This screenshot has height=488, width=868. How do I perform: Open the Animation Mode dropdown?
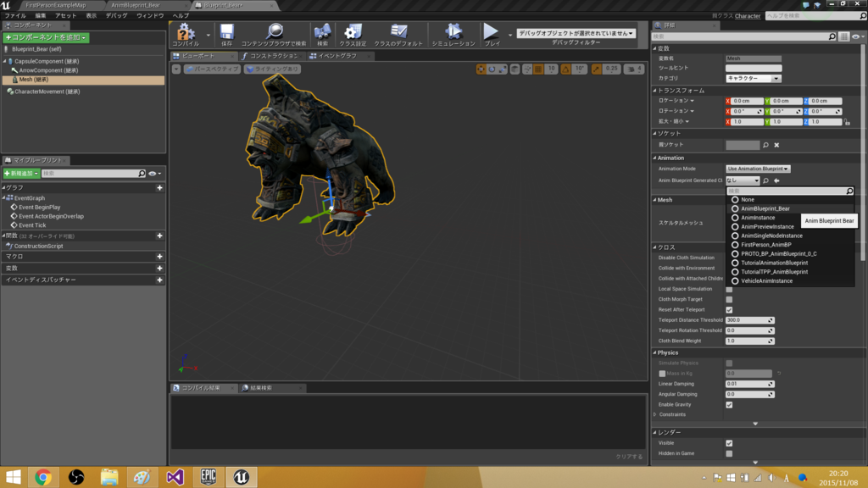758,169
